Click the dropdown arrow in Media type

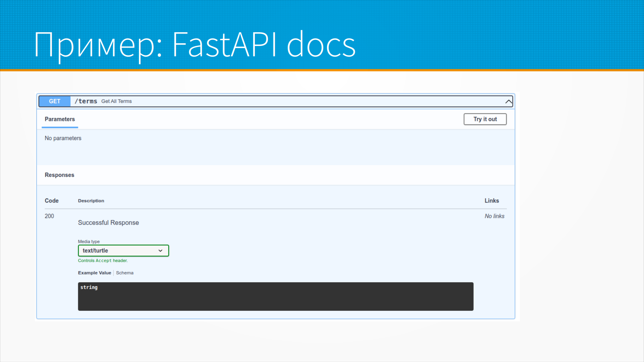160,251
